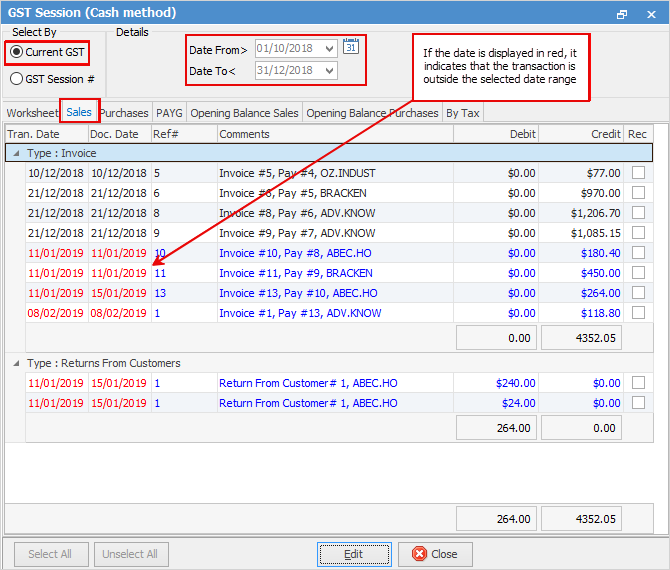This screenshot has width=670, height=570.
Task: Tick the Rec checkbox for Invoice #10 row
Action: click(x=638, y=253)
